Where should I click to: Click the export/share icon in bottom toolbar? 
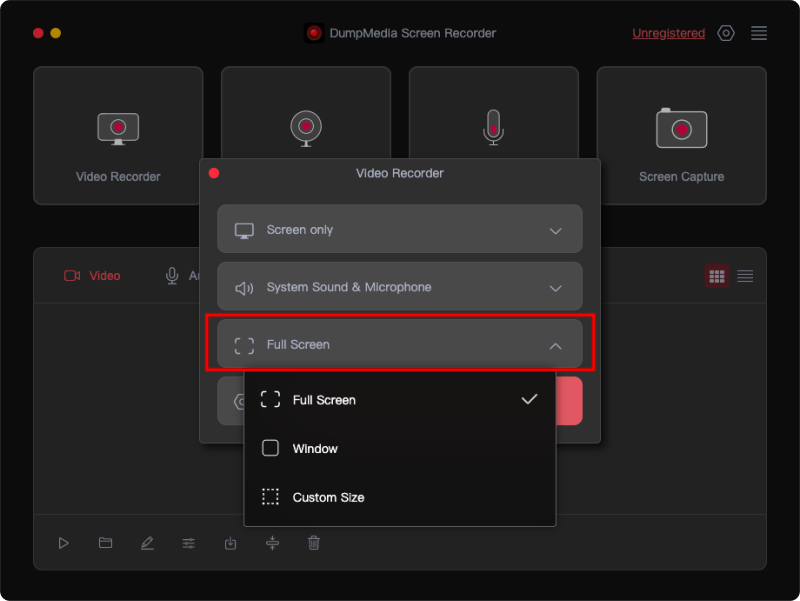(231, 543)
